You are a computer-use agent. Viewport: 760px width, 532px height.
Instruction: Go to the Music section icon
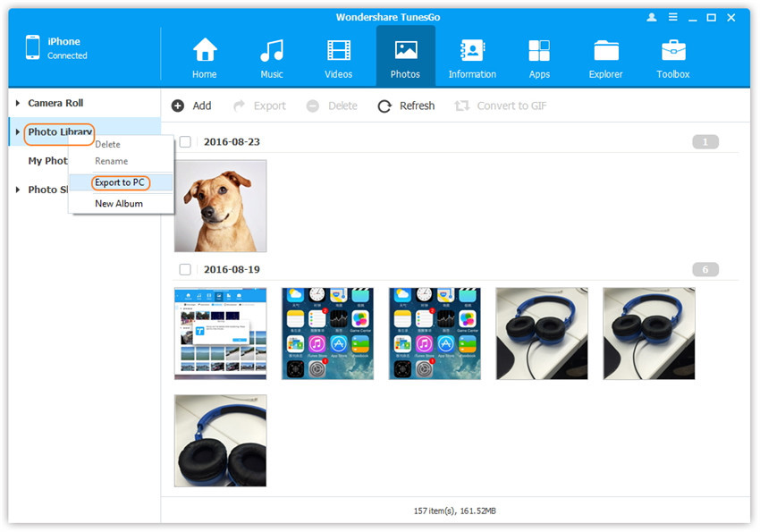click(272, 51)
